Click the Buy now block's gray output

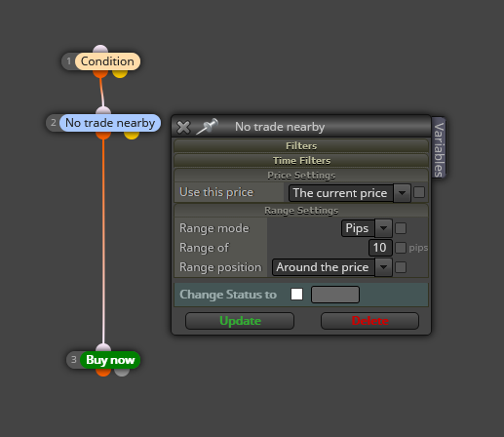point(122,373)
